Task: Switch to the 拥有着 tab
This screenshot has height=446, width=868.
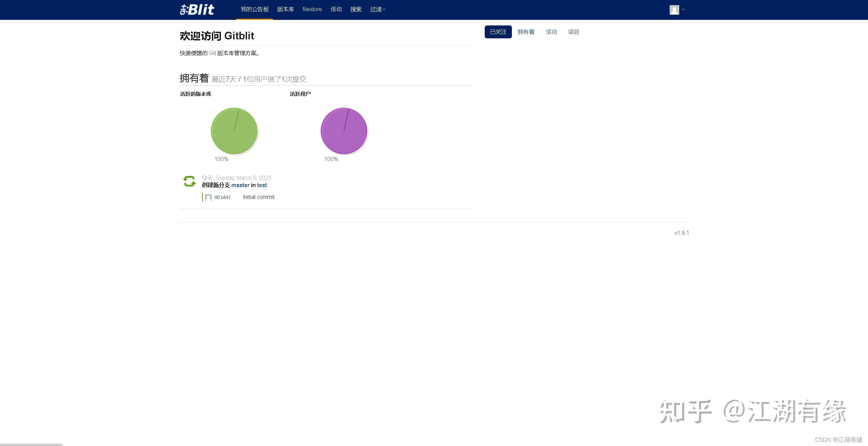Action: (x=526, y=32)
